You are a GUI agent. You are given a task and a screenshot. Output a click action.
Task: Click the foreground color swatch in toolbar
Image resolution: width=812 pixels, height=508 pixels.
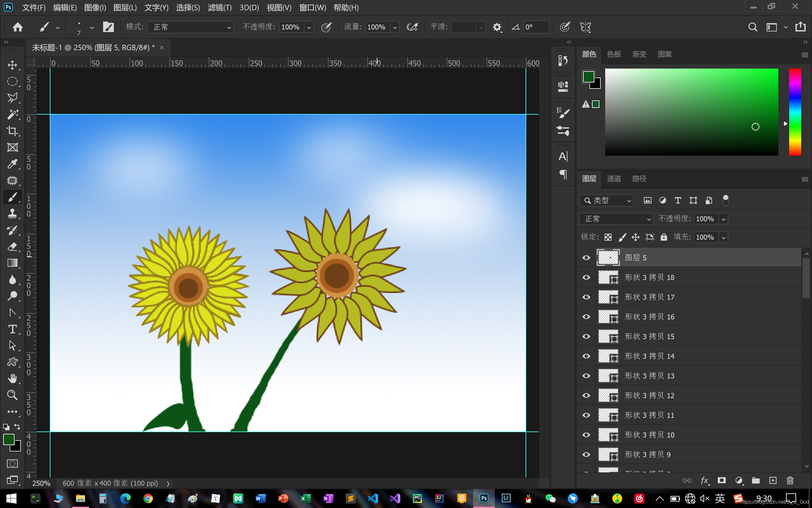(x=9, y=439)
